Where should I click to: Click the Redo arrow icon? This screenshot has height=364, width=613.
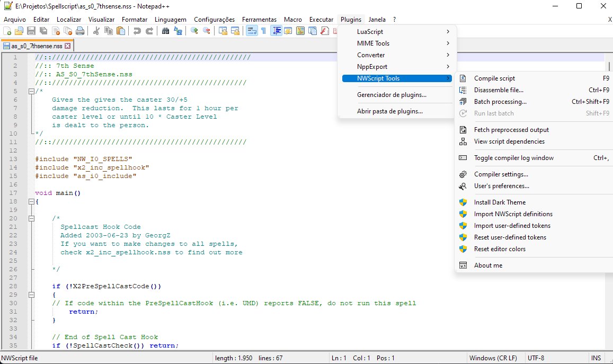pos(149,31)
